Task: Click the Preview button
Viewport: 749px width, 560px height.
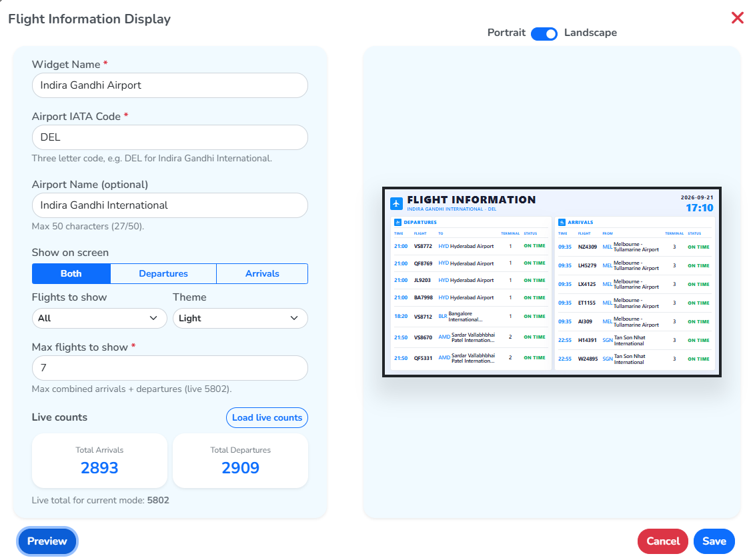Action: [x=47, y=541]
